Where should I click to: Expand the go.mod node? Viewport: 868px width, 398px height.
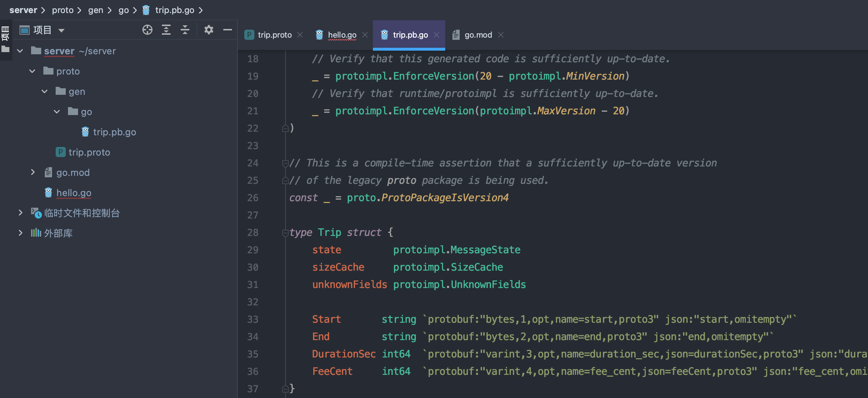click(x=33, y=172)
